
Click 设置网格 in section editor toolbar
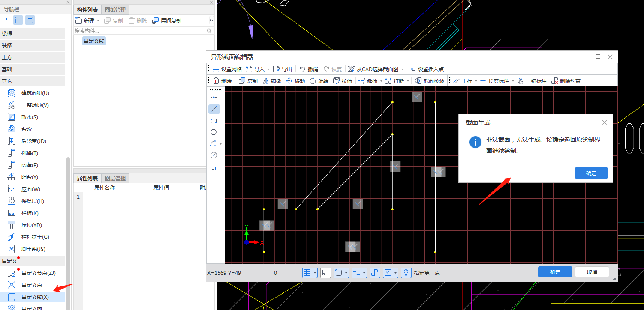click(x=227, y=69)
